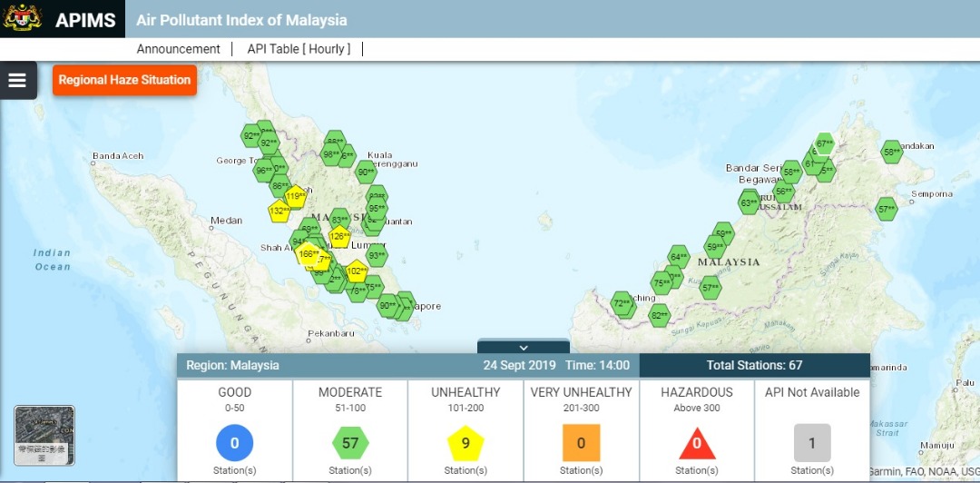Screen dimensions: 980x483
Task: Click the HAZARDOUS Above 300 legend label
Action: (x=697, y=399)
